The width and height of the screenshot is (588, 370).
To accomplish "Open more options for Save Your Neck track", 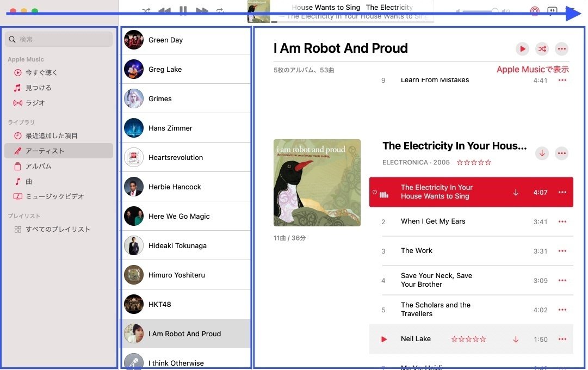I will tap(562, 280).
